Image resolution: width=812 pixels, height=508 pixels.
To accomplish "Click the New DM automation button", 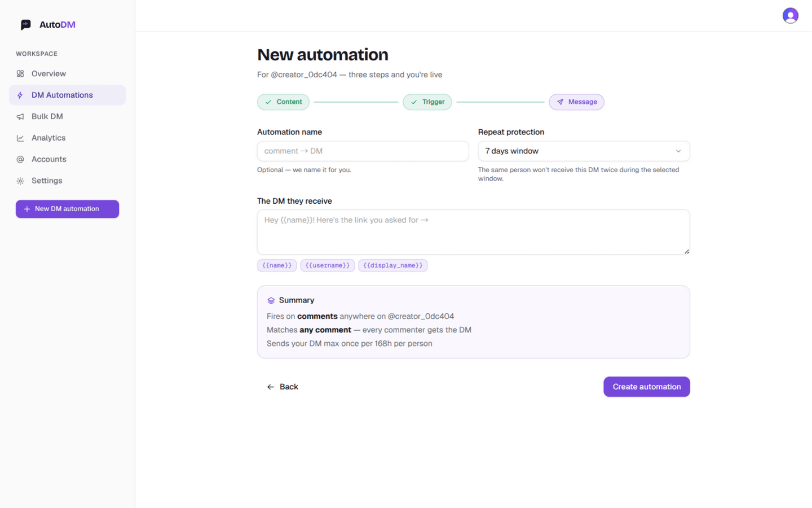I will 67,209.
